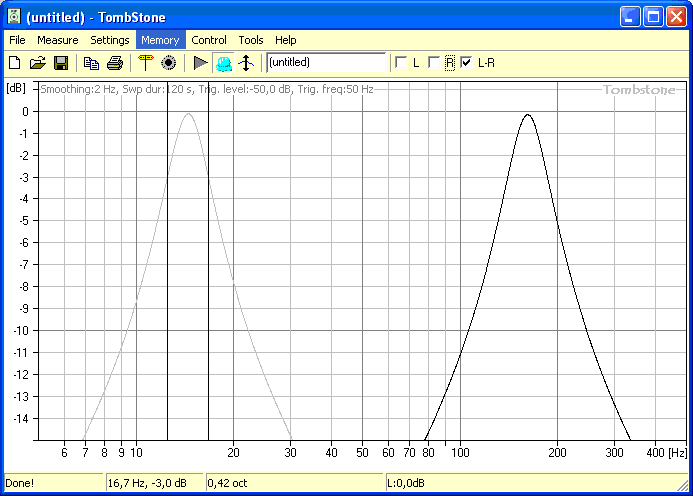Click the 100 Hz axis label
Viewport: 693px width, 496px height.
click(460, 453)
